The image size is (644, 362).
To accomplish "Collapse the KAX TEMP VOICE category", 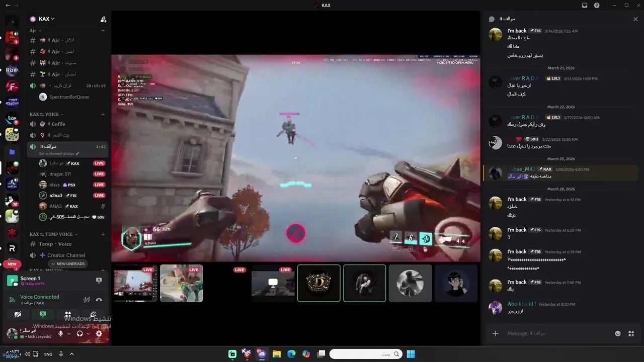I will click(54, 234).
